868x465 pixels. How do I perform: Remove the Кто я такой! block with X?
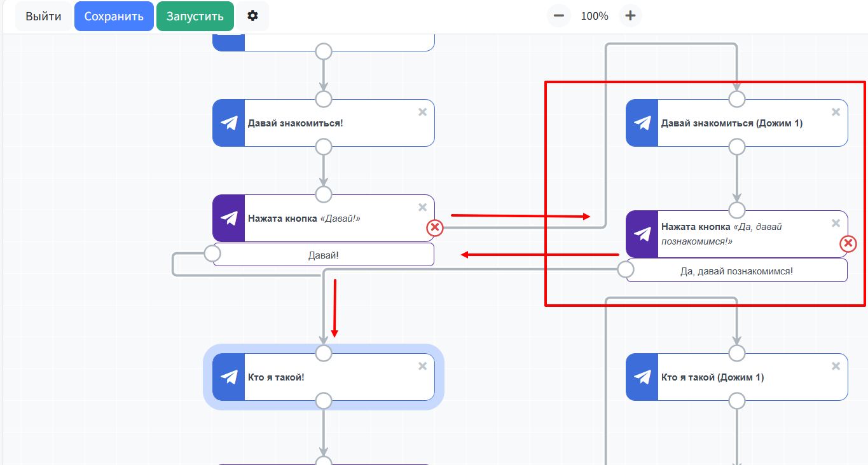pos(422,366)
